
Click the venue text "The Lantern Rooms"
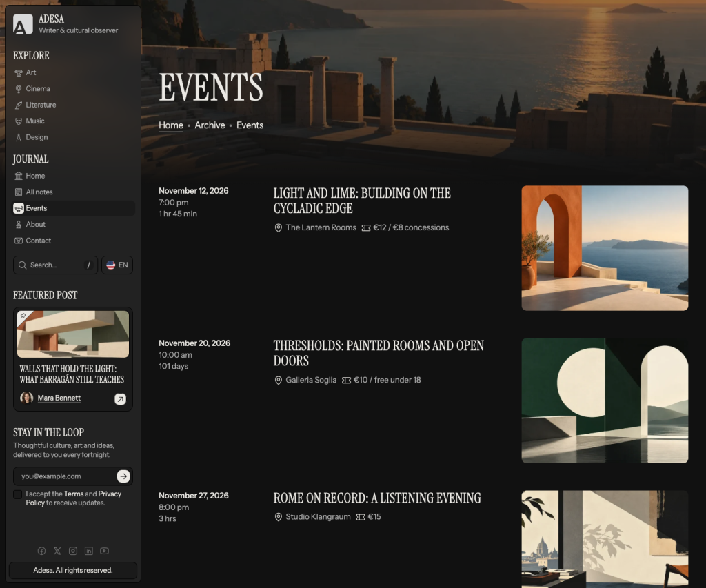click(x=321, y=227)
